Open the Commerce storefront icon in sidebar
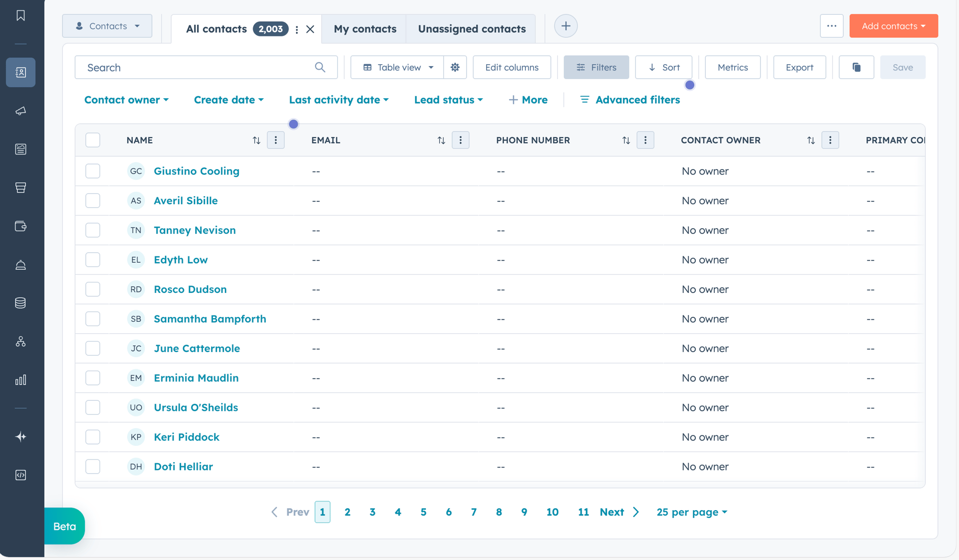This screenshot has height=560, width=959. [x=20, y=187]
